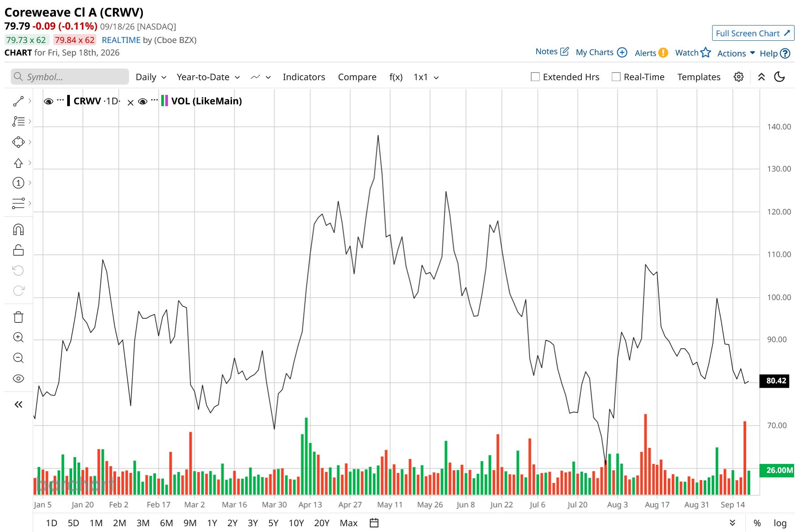
Task: Open chart settings gear icon
Action: coord(739,77)
